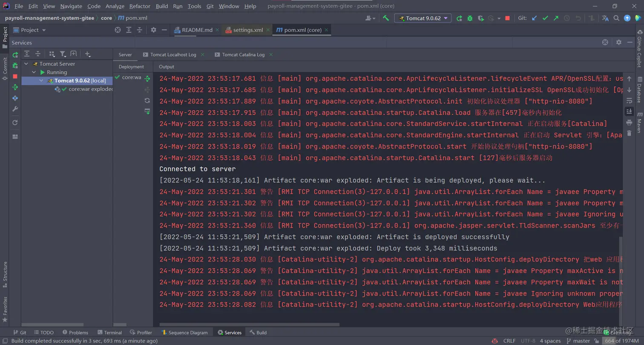Add a service with the plus icon
Image resolution: width=644 pixels, height=345 pixels.
[87, 54]
